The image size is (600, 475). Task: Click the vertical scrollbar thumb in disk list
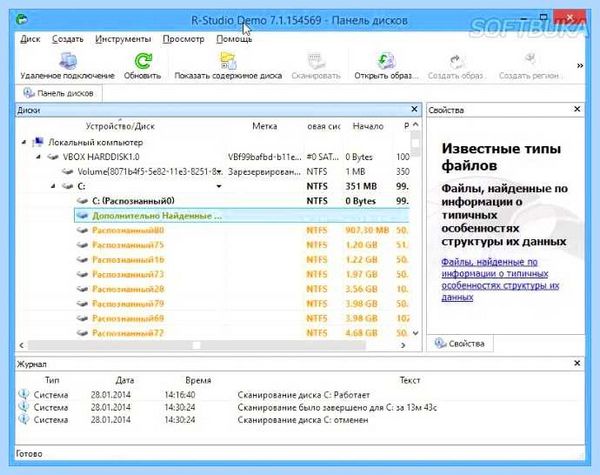click(x=416, y=143)
